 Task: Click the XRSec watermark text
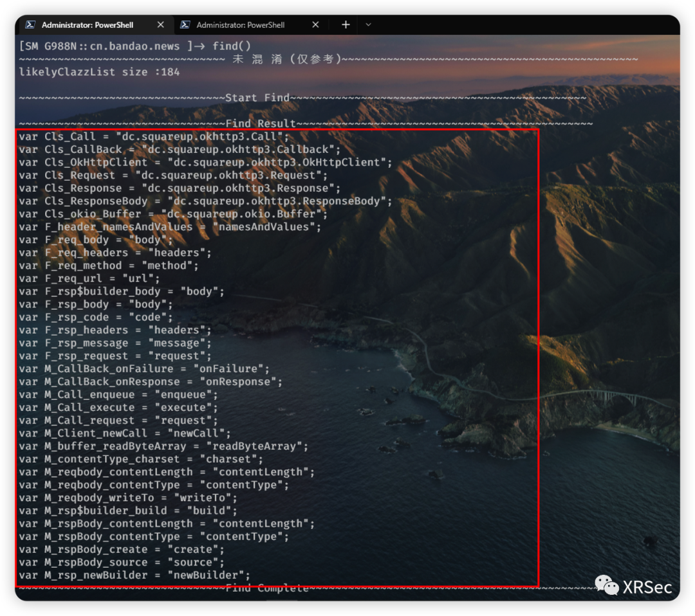click(x=647, y=586)
